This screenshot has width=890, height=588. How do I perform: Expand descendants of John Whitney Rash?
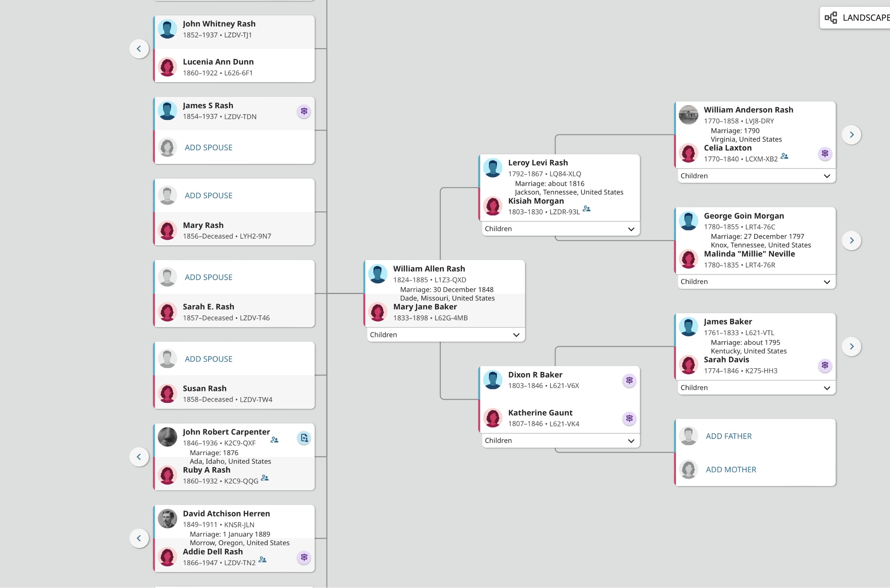pos(139,49)
